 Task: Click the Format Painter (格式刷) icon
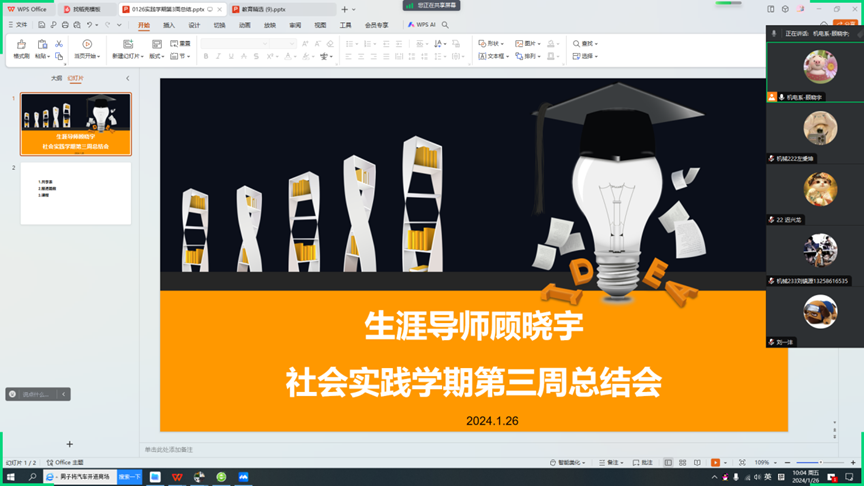point(21,45)
